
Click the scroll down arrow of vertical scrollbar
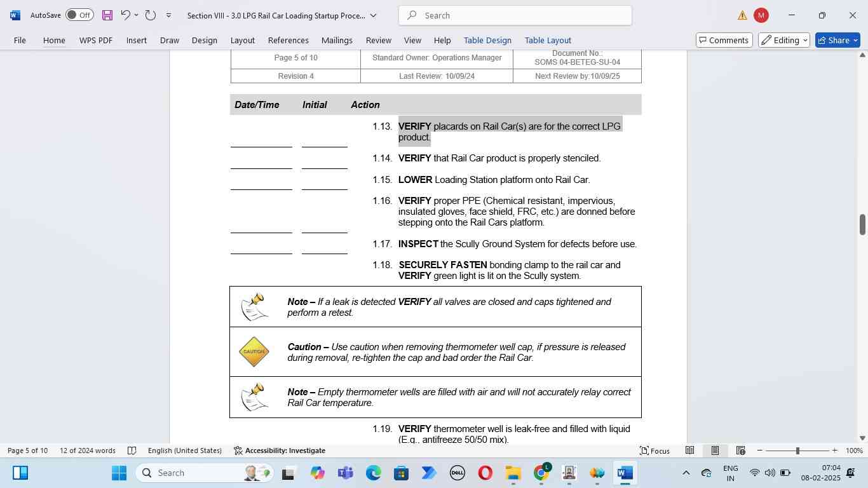[862, 438]
